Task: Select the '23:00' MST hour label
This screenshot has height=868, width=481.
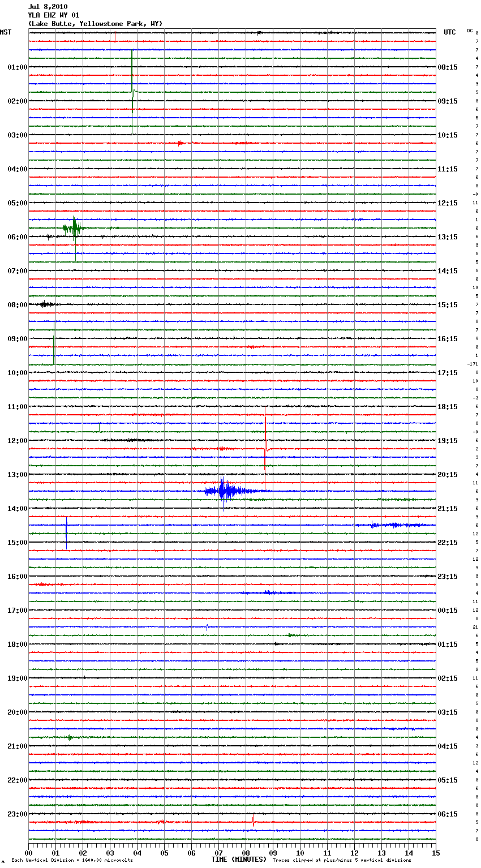Action: tap(17, 814)
